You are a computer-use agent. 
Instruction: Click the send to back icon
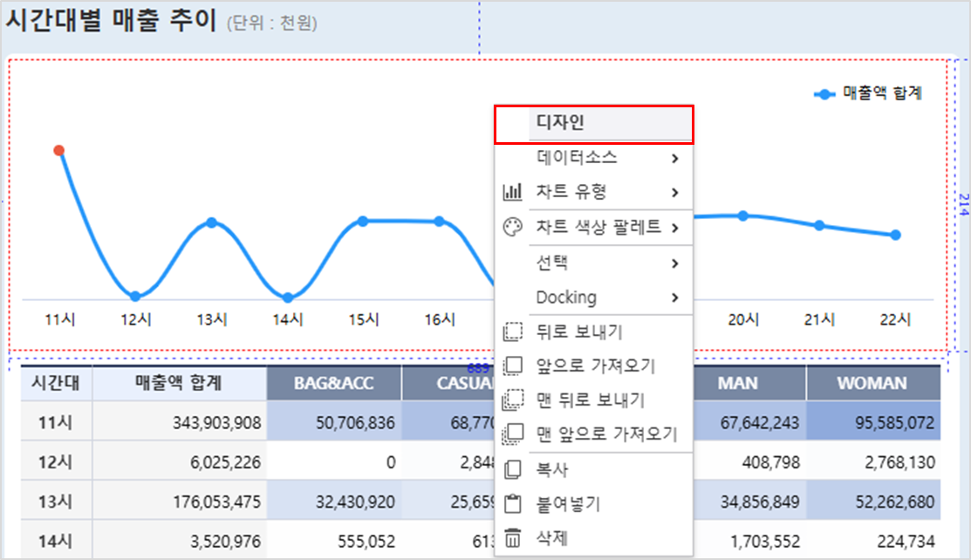[513, 400]
